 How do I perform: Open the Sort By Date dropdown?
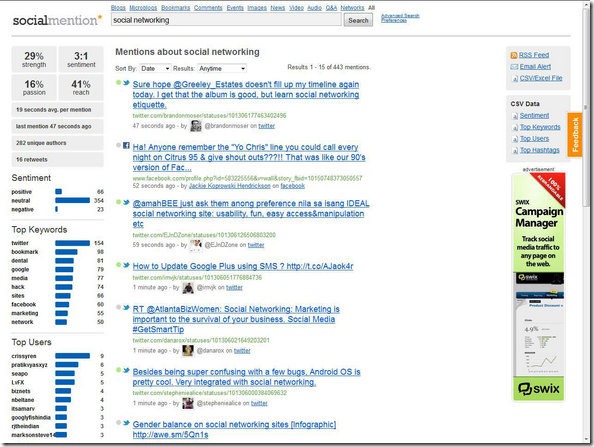tap(155, 69)
